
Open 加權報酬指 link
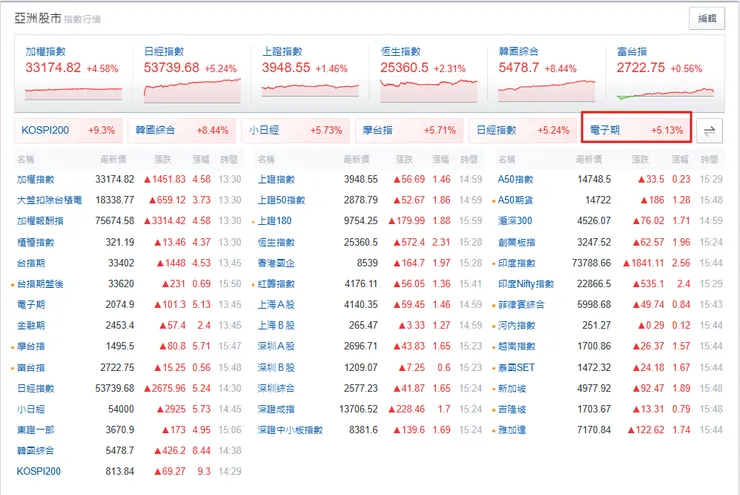pos(40,221)
